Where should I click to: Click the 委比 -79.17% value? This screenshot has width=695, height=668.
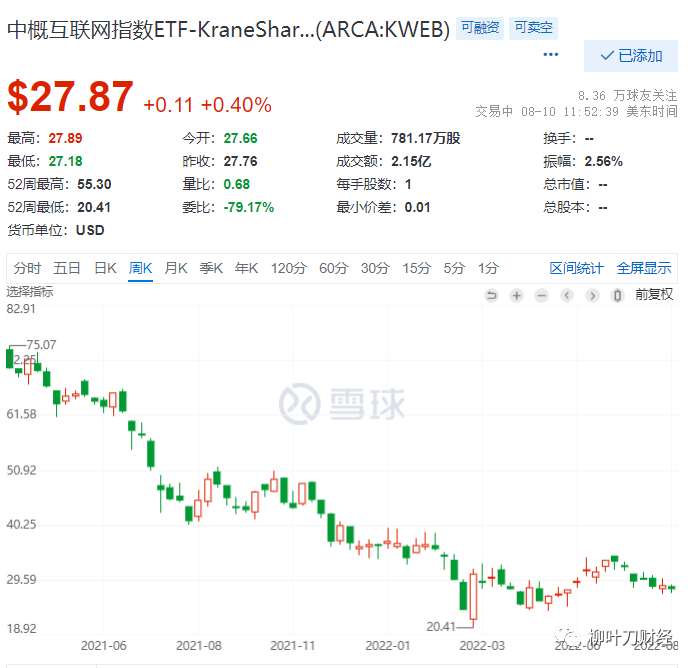pyautogui.click(x=249, y=207)
